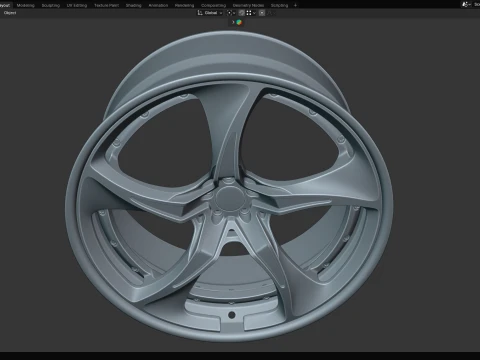Switch to the Modeling workspace tab
Viewport: 480px width, 360px height.
[x=26, y=5]
